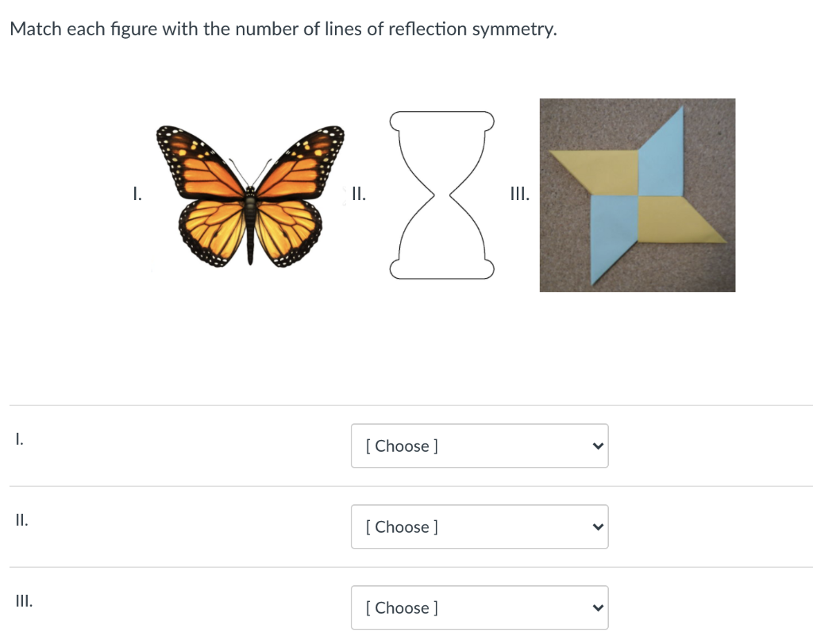Click the chevron arrow in row III dropdown
Screen dimensions: 813x644
click(x=597, y=608)
